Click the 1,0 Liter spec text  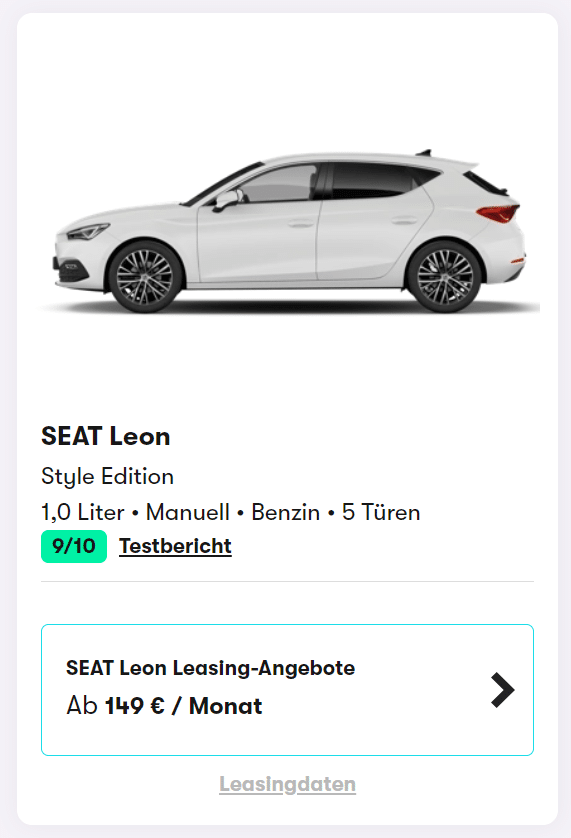82,512
